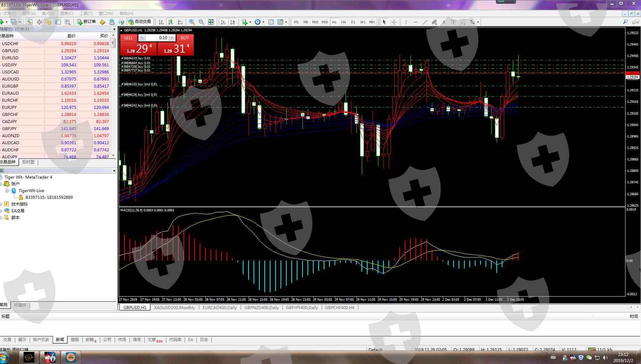Open the 图表(C) menu
Viewport: 641px width, 364px height.
pyautogui.click(x=66, y=13)
